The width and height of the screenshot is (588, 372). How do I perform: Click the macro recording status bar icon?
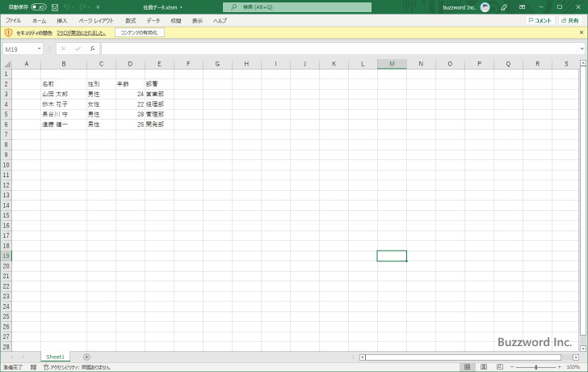point(33,367)
